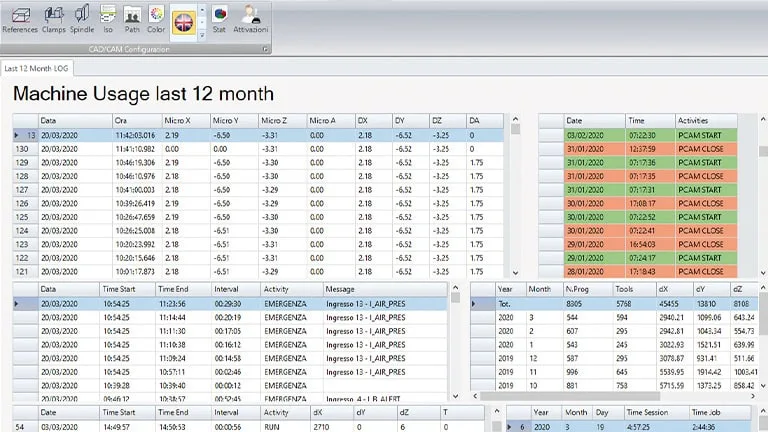Select row 121 header in positions table
768x432 pixels.
tap(25, 271)
